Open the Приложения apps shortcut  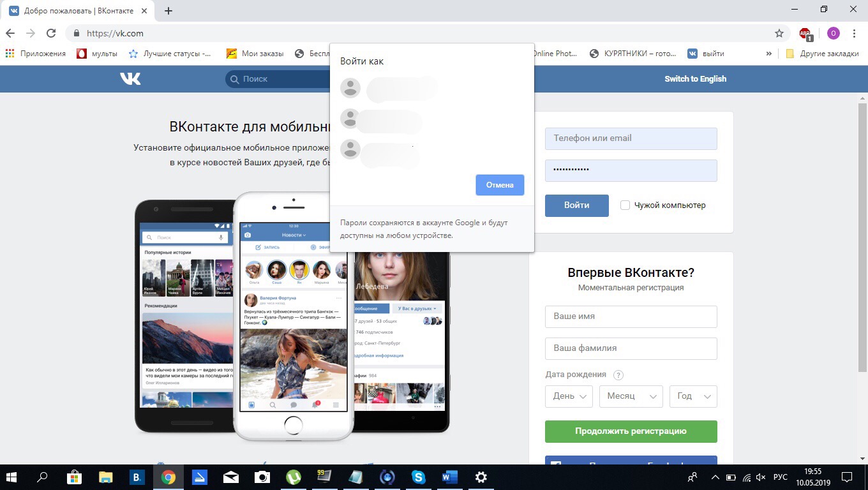click(x=36, y=54)
